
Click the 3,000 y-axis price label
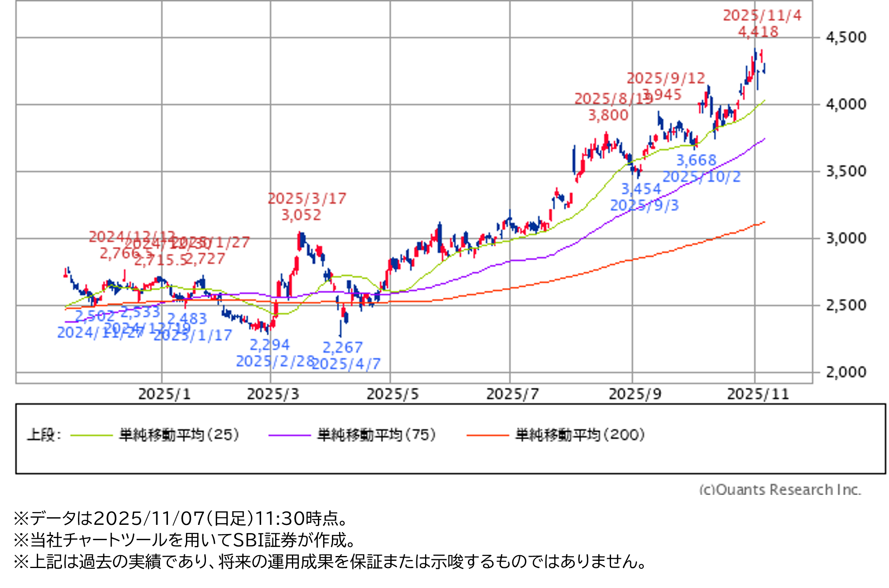[x=846, y=238]
